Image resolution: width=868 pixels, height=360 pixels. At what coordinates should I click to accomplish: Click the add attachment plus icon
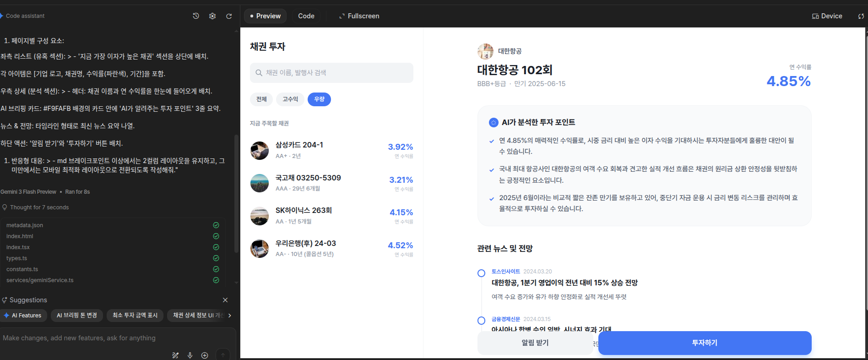click(205, 355)
